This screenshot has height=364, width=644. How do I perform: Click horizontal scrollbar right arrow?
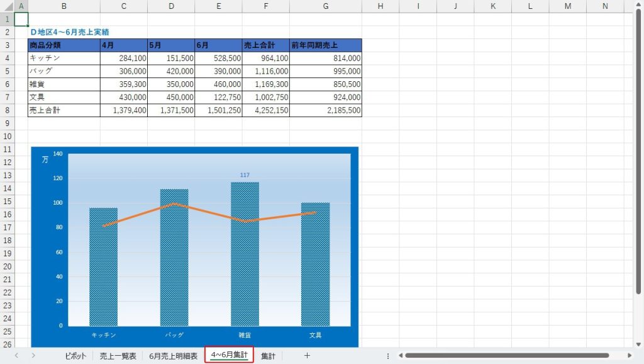click(x=631, y=356)
